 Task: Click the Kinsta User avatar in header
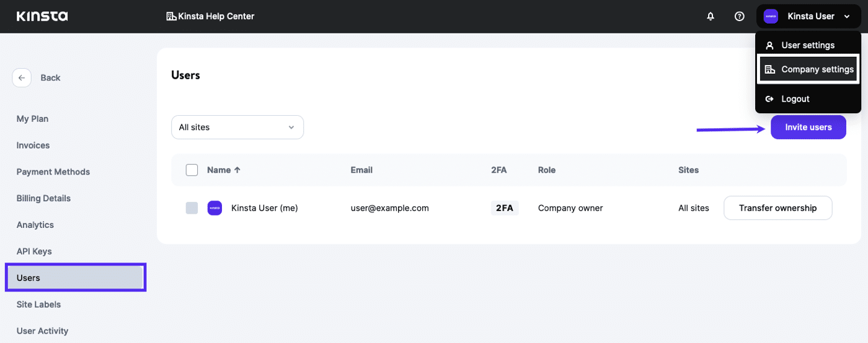[x=771, y=17]
